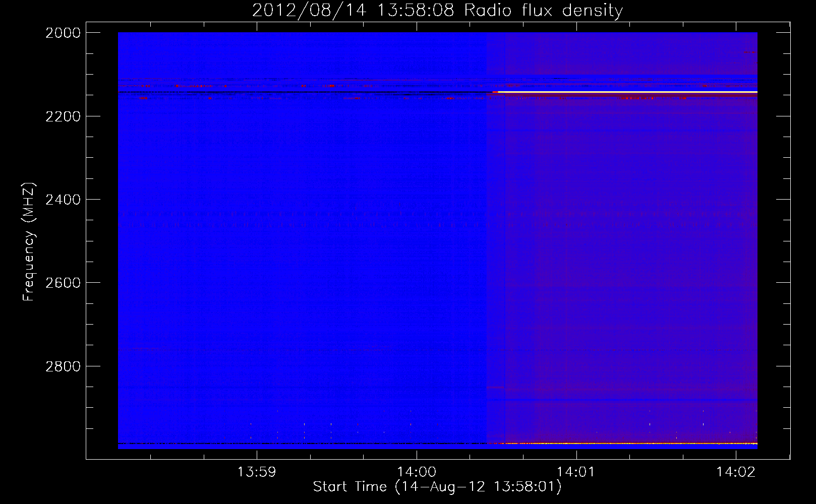Click the 2600 frequency tick label
816x504 pixels.
(x=63, y=283)
